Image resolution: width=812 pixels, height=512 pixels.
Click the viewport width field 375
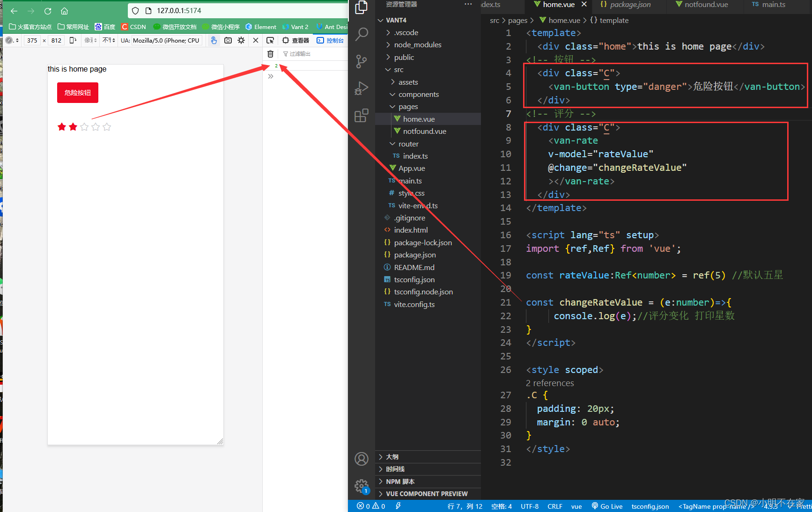click(32, 40)
